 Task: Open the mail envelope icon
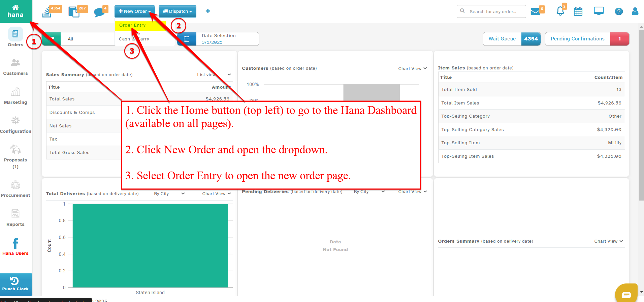pos(535,12)
